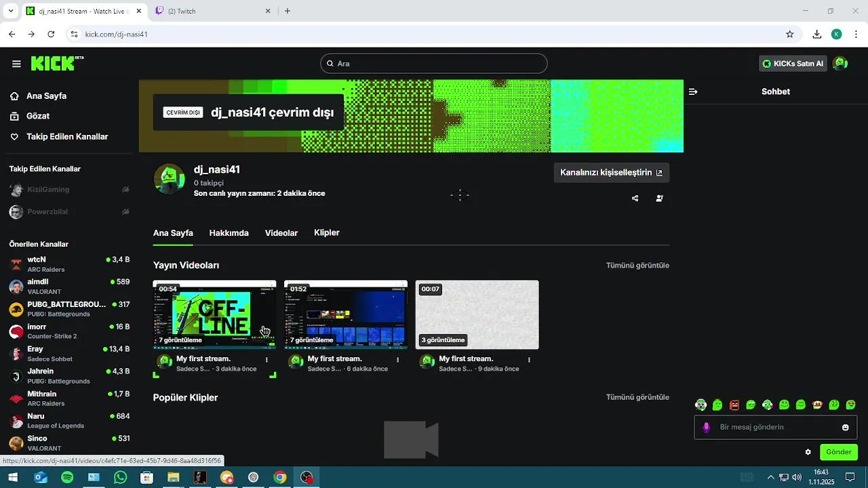Viewport: 868px width, 488px height.
Task: Open Mithrain recommended channel
Action: coord(69,399)
